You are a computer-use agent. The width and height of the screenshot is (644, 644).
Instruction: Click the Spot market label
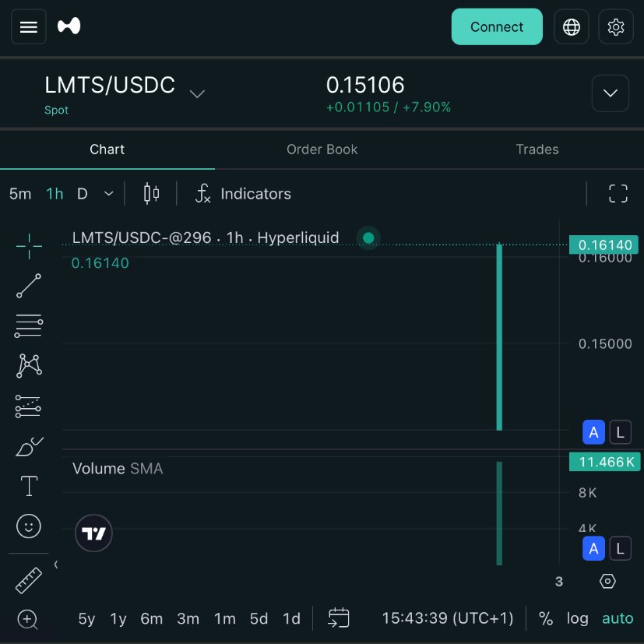[56, 110]
